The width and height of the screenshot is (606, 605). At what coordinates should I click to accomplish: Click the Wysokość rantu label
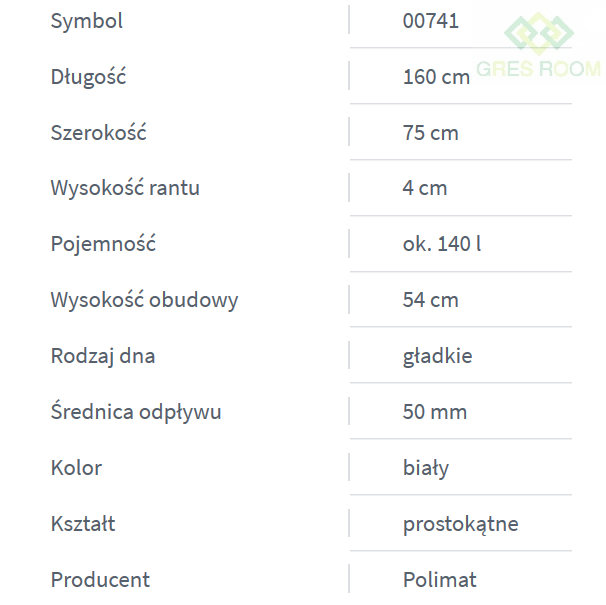tap(125, 189)
